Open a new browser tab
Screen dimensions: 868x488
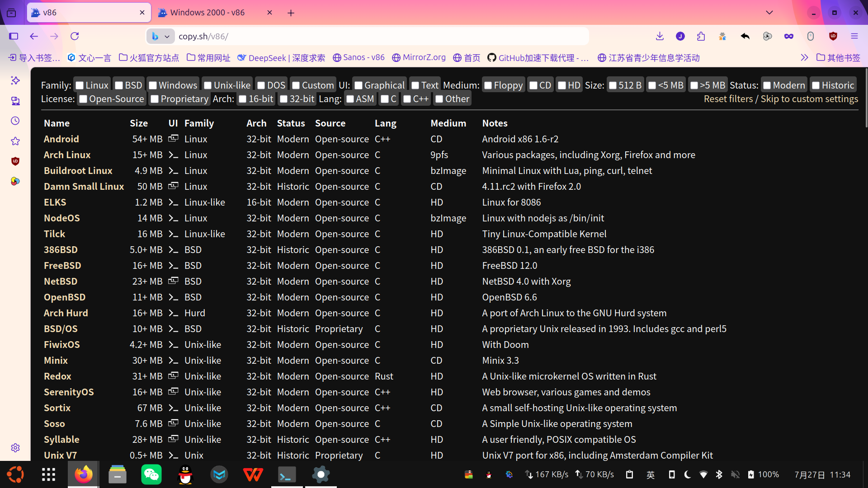pyautogui.click(x=291, y=13)
